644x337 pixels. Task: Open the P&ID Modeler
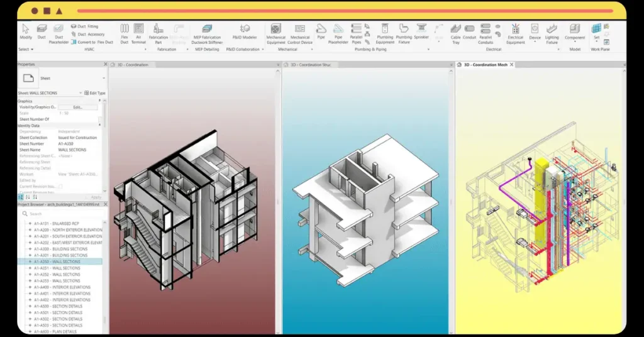(x=245, y=31)
